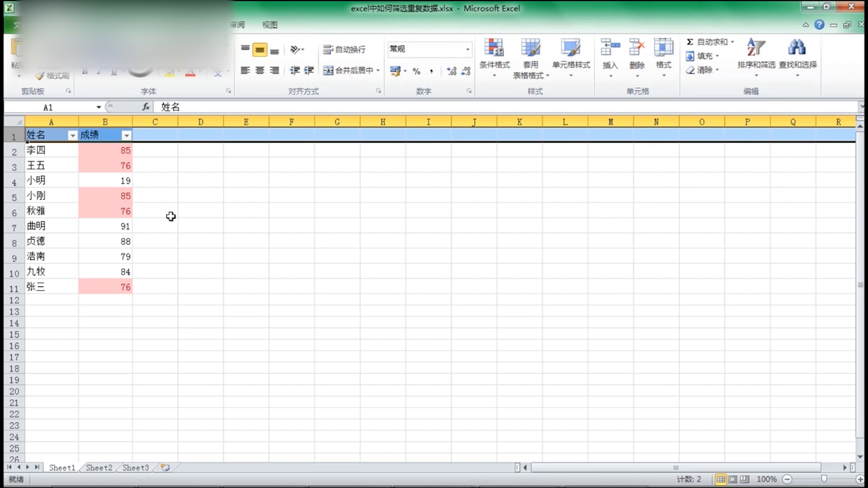868x488 pixels.
Task: Click the zoom slider handle
Action: coord(824,479)
